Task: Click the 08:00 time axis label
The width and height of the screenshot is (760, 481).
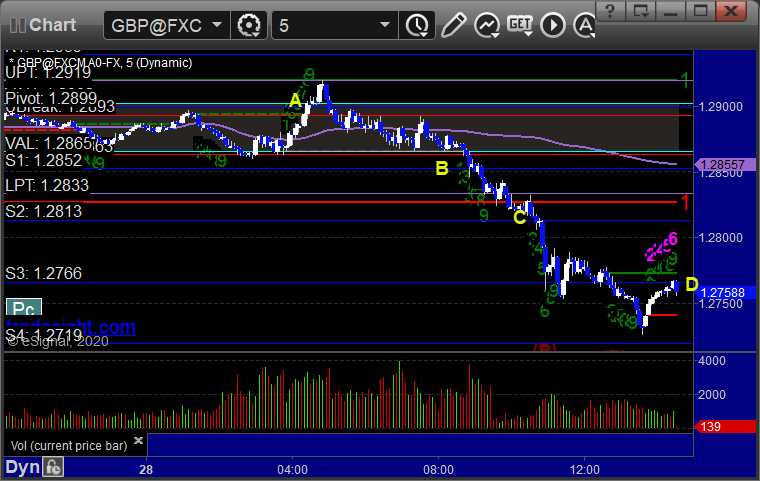Action: tap(439, 469)
